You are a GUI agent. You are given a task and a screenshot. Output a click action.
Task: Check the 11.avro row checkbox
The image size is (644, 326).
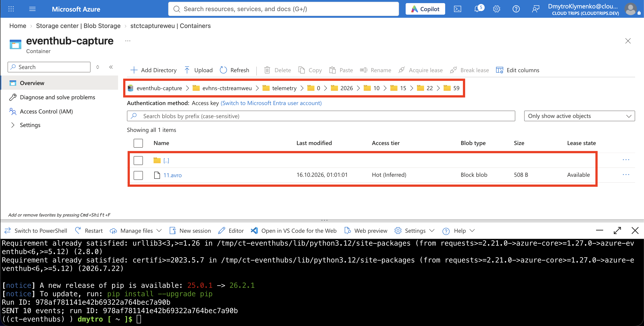click(138, 175)
